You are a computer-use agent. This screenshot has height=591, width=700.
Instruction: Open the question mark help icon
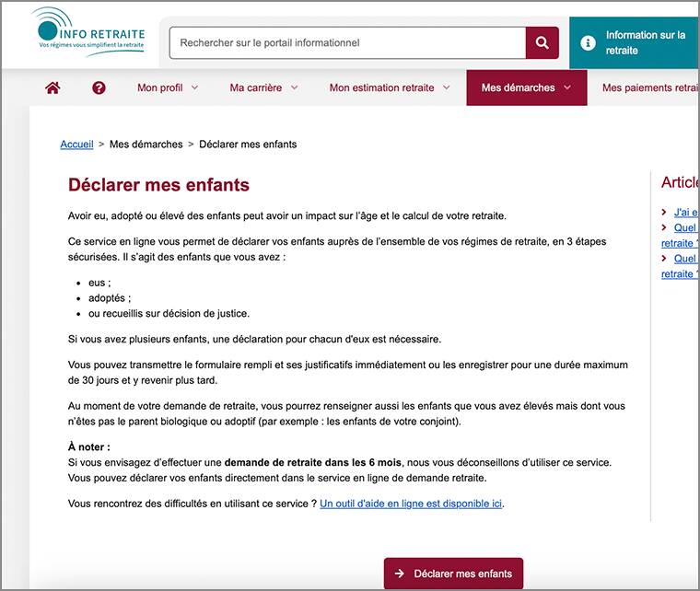pyautogui.click(x=99, y=87)
